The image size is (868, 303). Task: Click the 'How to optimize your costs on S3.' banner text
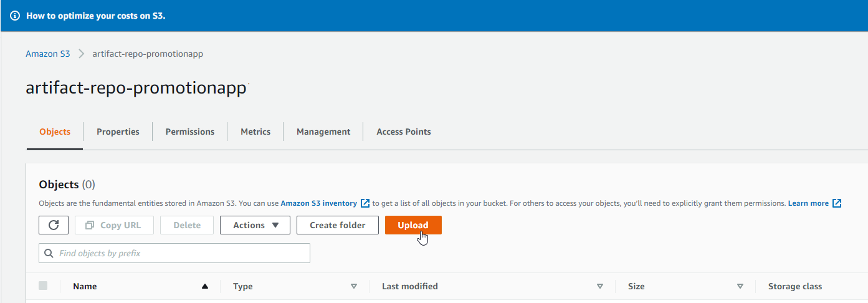96,16
